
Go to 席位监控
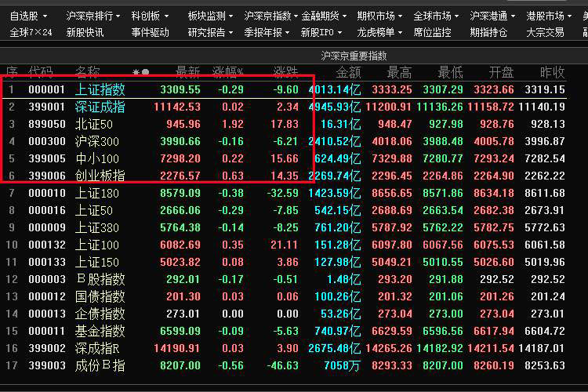coord(432,33)
